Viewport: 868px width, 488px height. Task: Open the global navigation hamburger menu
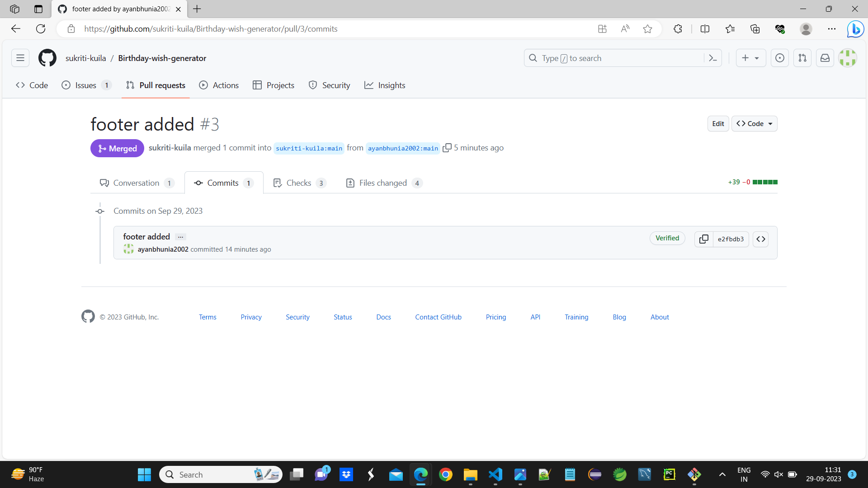coord(19,58)
